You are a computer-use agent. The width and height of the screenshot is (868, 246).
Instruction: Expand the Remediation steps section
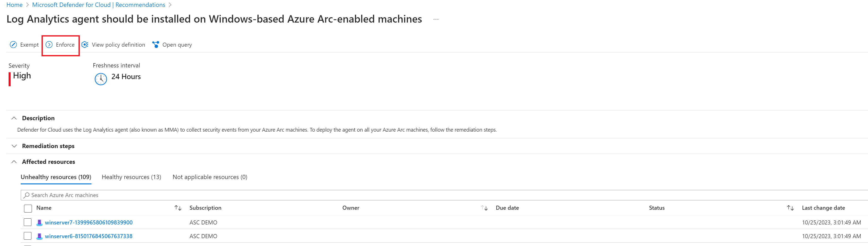tap(14, 146)
